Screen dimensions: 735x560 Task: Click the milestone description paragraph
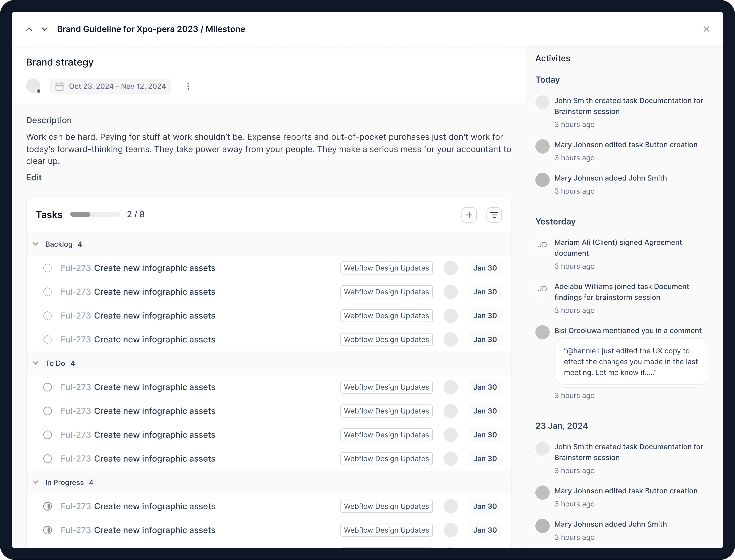269,149
